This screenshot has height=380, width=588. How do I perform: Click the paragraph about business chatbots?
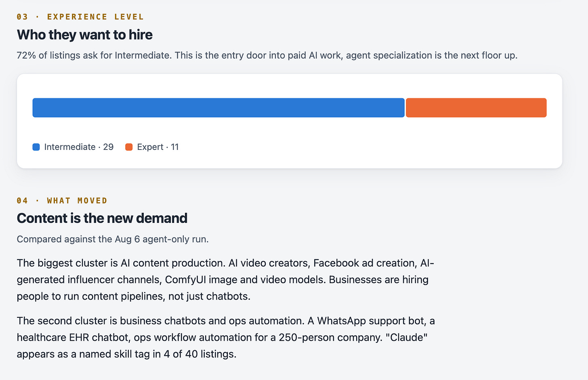pyautogui.click(x=226, y=337)
